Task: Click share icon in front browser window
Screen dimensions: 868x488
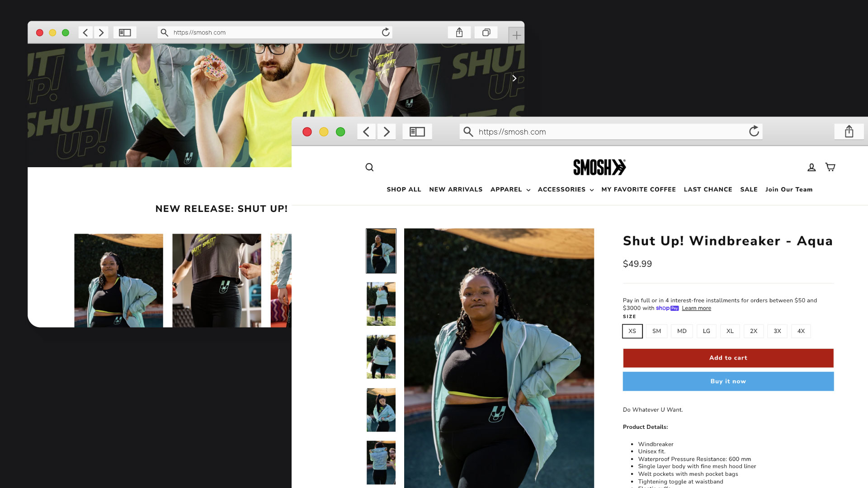Action: (849, 131)
